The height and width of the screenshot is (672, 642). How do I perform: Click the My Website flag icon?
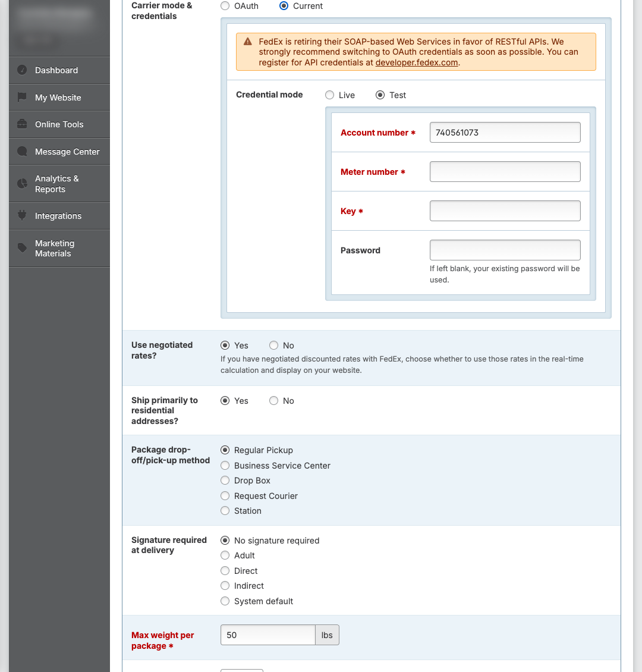(22, 97)
